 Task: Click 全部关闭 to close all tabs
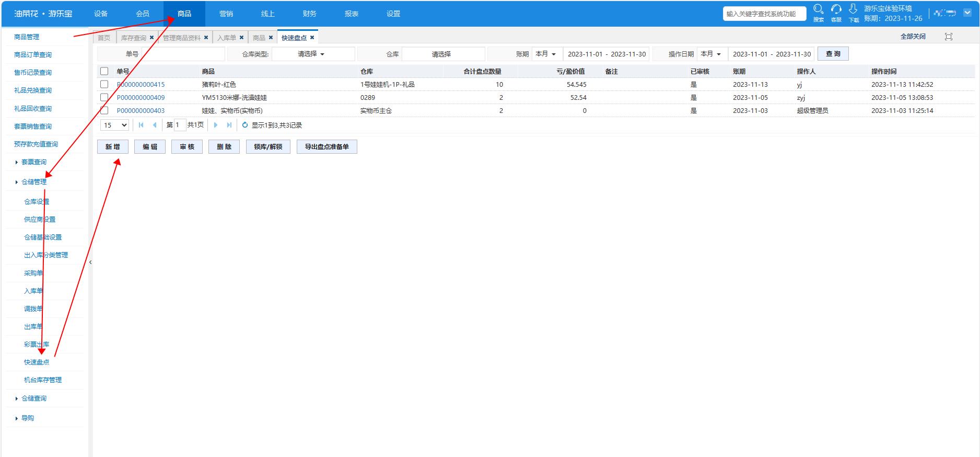click(913, 36)
